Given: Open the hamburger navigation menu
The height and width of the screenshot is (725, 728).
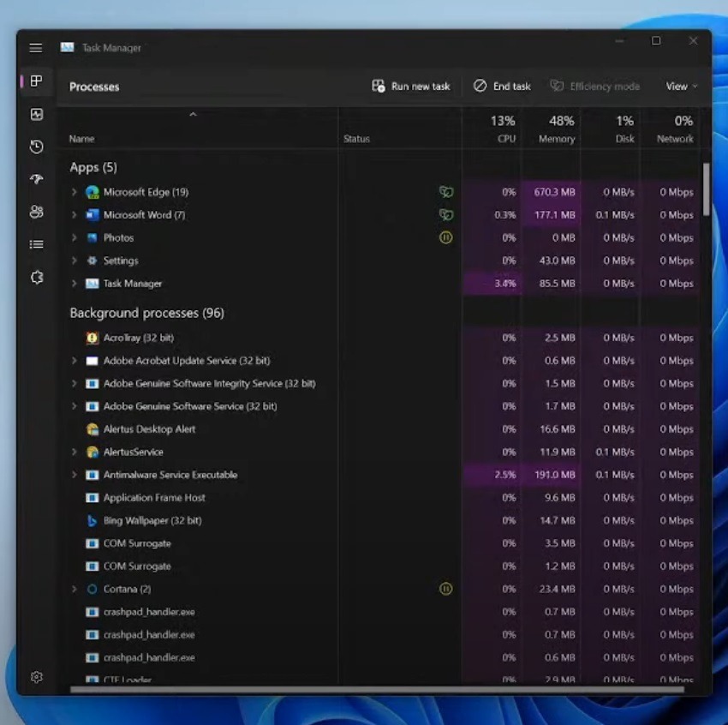Looking at the screenshot, I should tap(36, 48).
